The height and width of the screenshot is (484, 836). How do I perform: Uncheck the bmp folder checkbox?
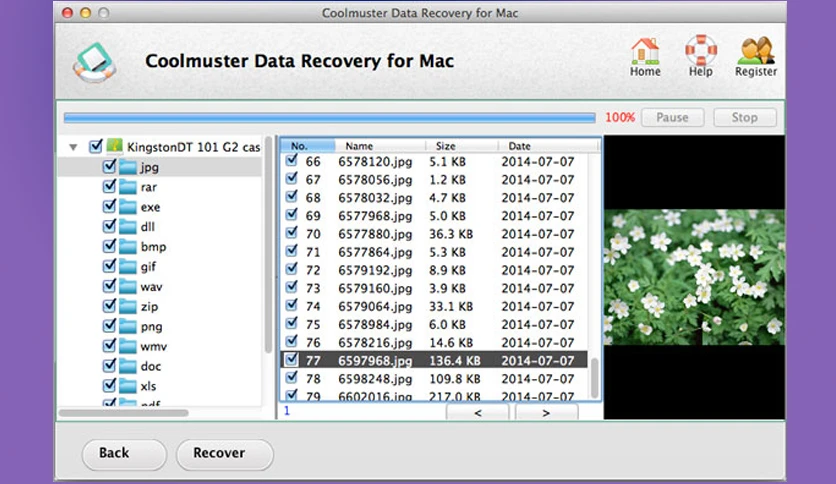point(109,246)
